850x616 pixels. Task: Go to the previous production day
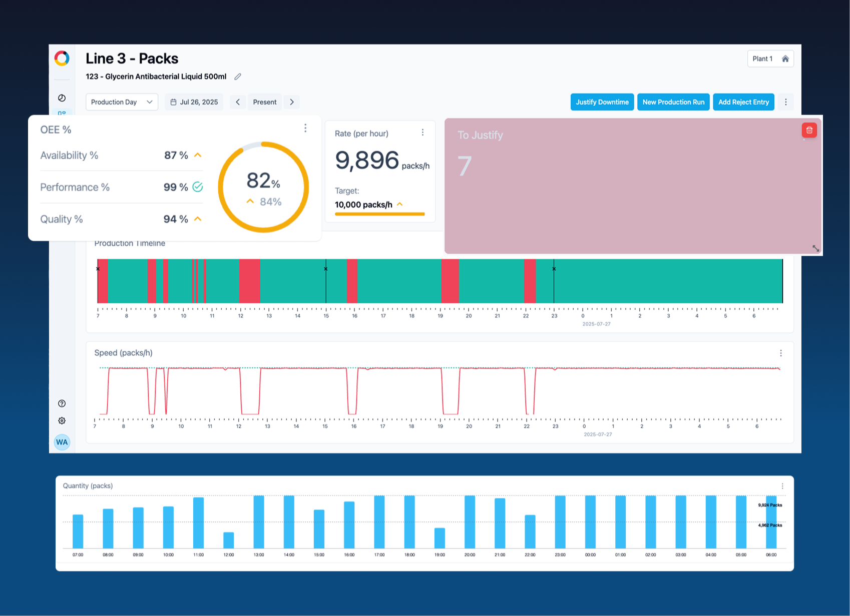pos(238,102)
